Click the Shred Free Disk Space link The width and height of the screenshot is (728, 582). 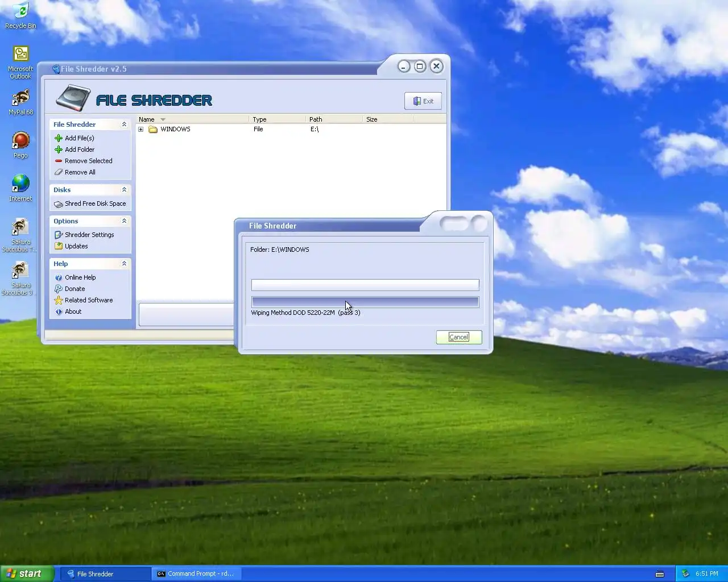tap(96, 203)
